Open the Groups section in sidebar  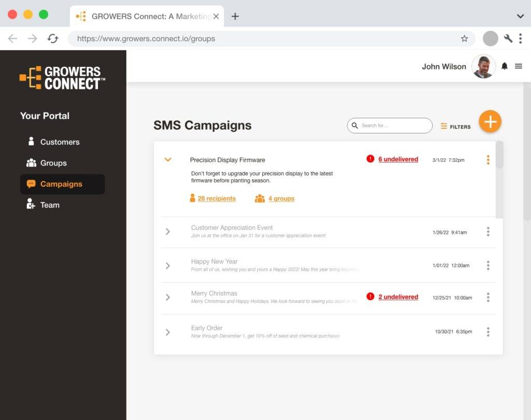coord(53,163)
